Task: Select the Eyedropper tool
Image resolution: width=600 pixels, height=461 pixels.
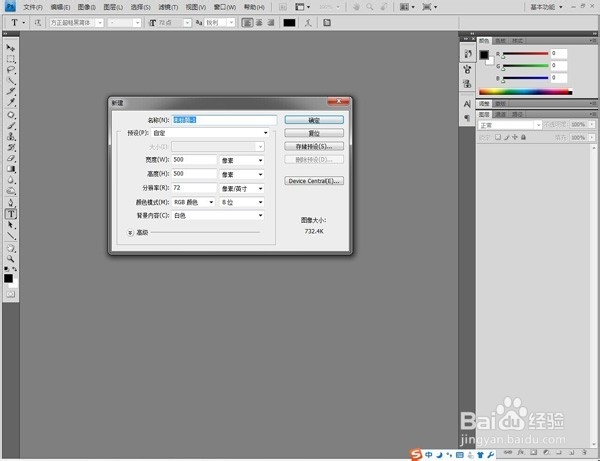Action: [10, 102]
